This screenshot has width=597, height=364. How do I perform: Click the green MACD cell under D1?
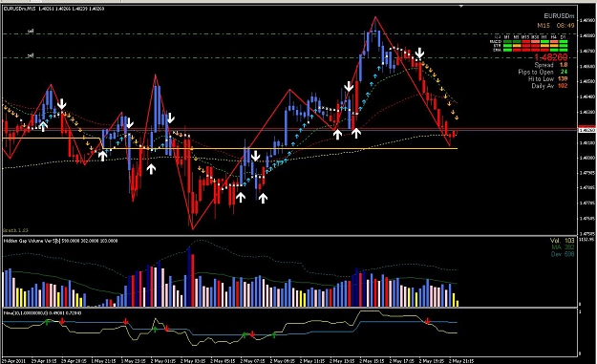tap(564, 41)
